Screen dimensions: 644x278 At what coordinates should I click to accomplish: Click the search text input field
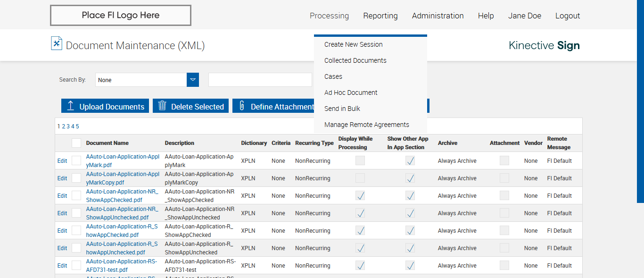pos(260,80)
